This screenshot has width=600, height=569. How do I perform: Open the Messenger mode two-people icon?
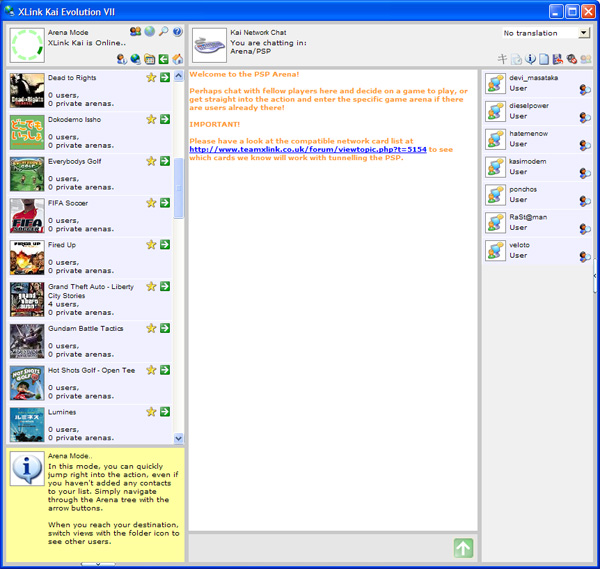(x=135, y=31)
